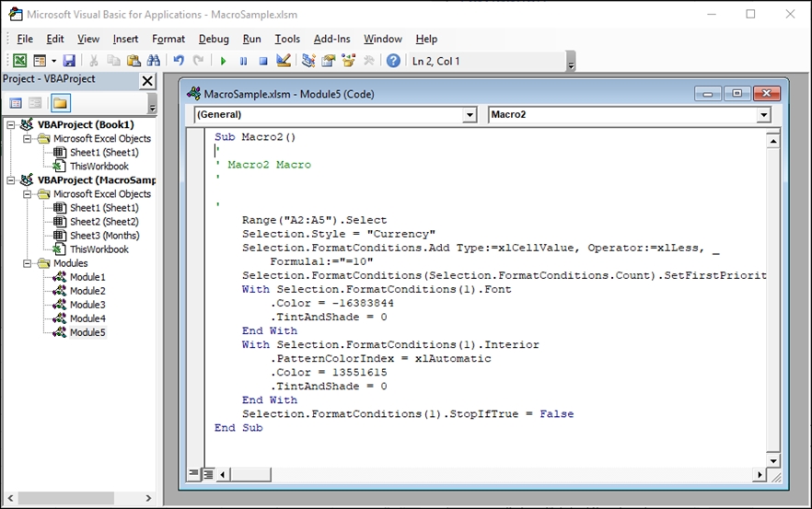Viewport: 812px width, 509px height.
Task: Collapse the Modules folder
Action: pyautogui.click(x=27, y=263)
